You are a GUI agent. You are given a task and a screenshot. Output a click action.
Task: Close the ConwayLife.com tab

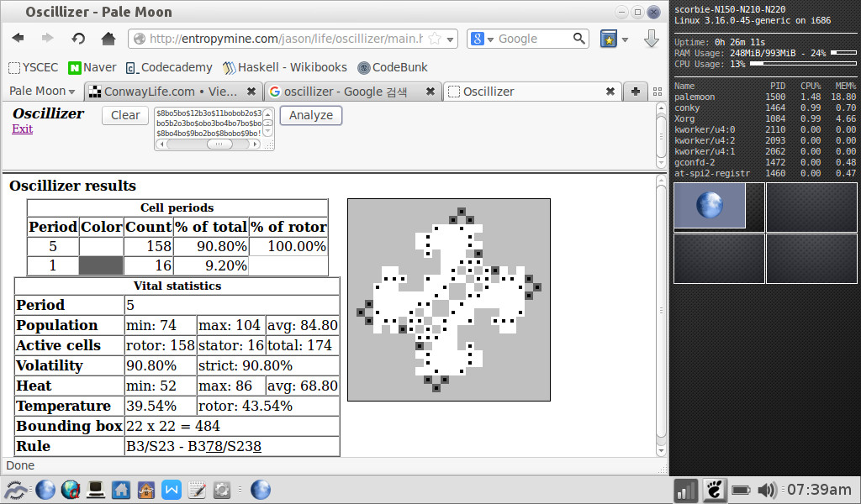click(x=251, y=92)
